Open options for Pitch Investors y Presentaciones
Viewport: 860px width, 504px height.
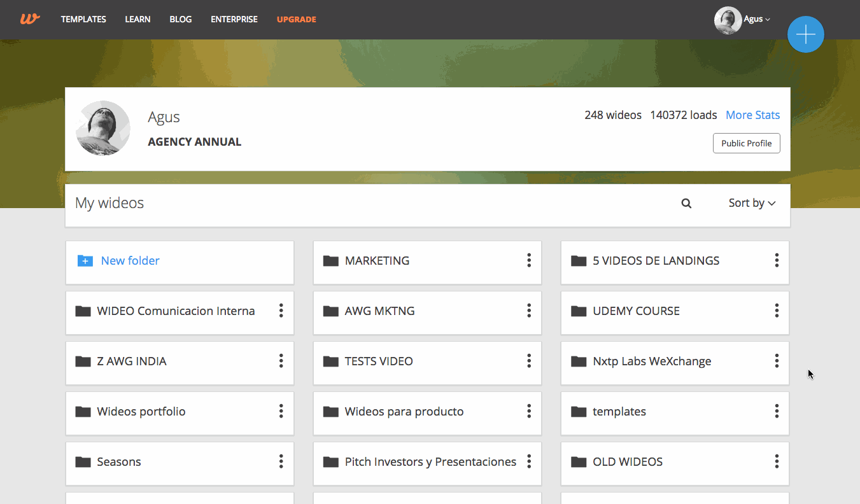tap(528, 461)
